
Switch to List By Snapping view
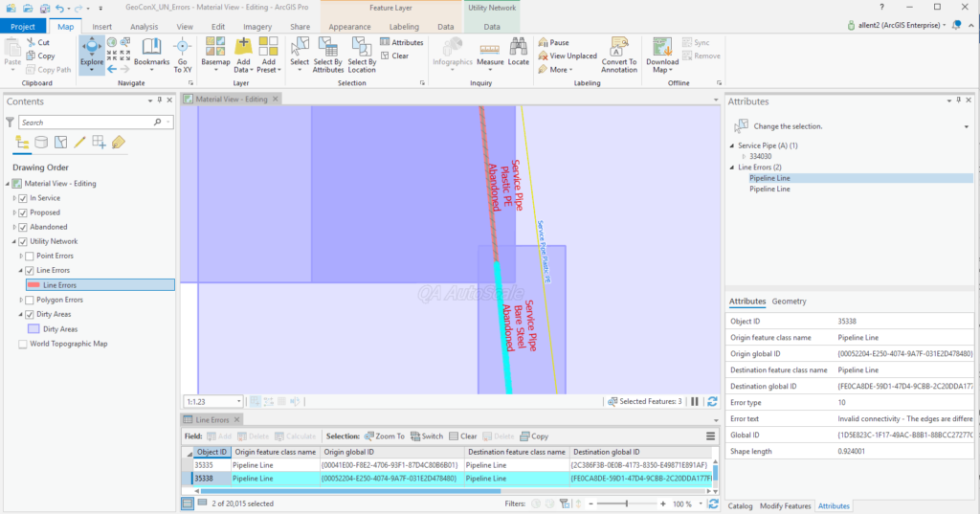tap(99, 143)
